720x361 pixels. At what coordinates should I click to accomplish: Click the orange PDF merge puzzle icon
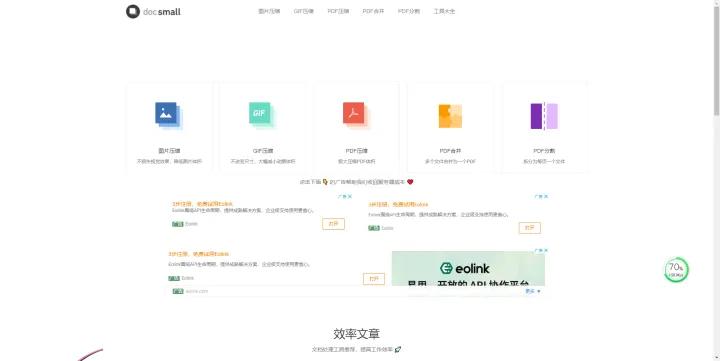pos(450,116)
